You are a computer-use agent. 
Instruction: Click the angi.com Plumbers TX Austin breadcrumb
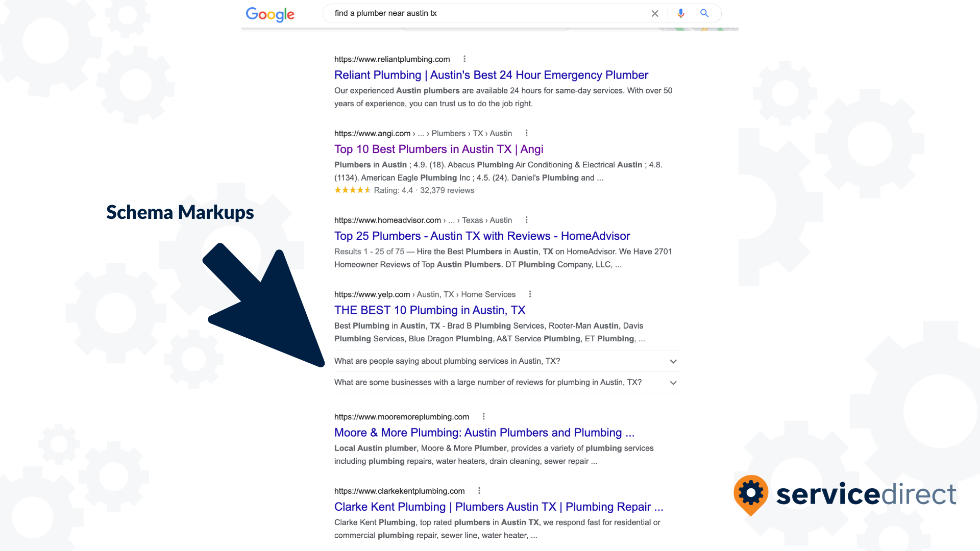[423, 133]
